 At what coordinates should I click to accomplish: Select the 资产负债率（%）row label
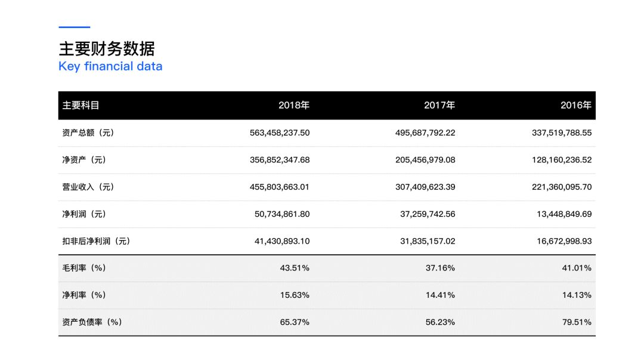coord(92,322)
